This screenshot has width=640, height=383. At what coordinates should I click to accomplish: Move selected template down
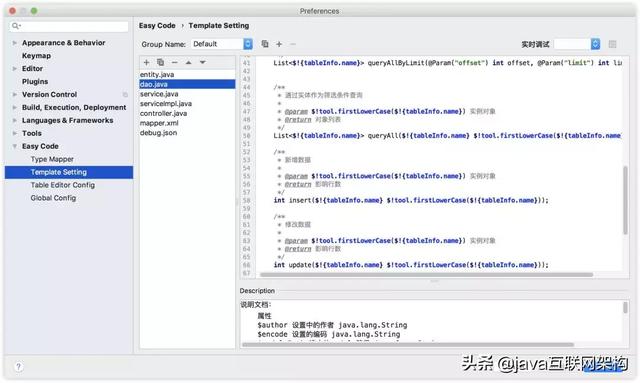(x=202, y=62)
